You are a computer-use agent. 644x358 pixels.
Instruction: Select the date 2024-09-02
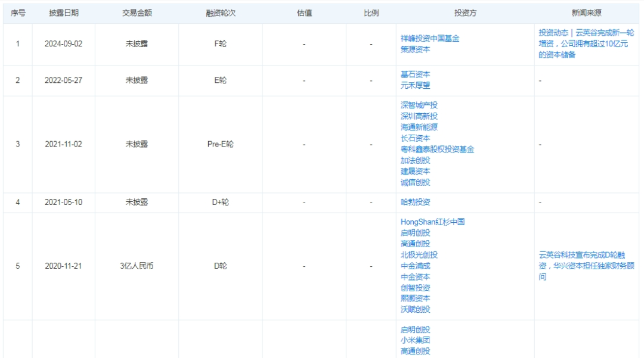[x=64, y=44]
